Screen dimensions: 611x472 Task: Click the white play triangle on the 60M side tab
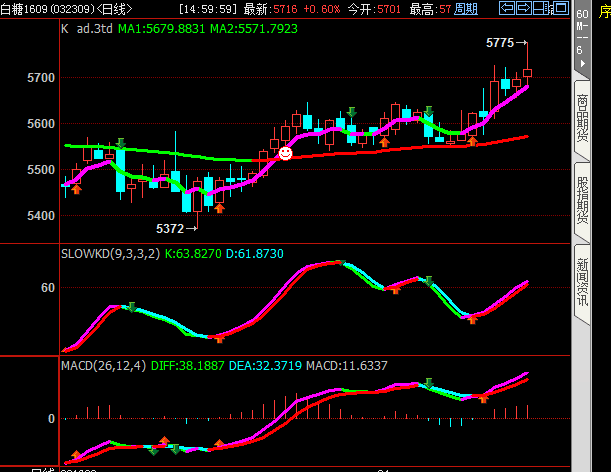tap(583, 64)
